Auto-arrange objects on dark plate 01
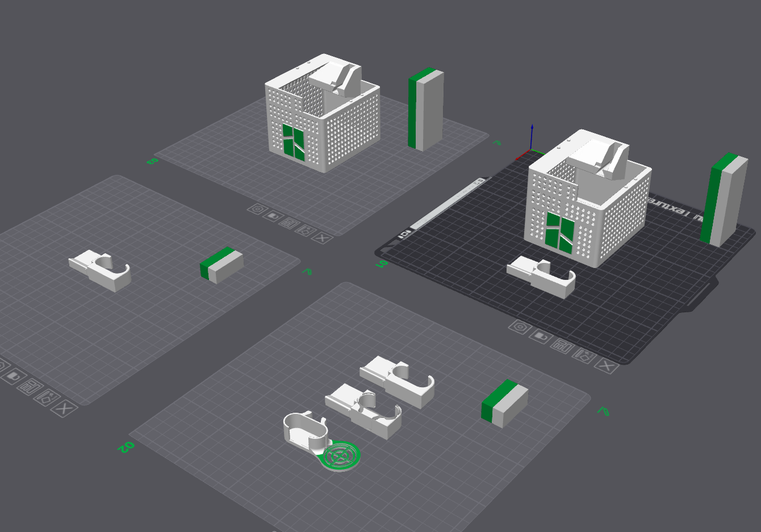This screenshot has height=532, width=761. 562,345
